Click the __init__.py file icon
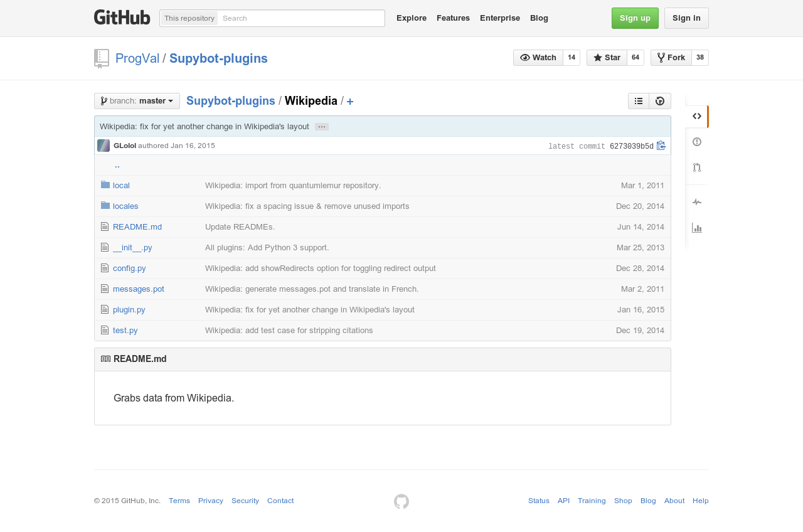 click(105, 247)
